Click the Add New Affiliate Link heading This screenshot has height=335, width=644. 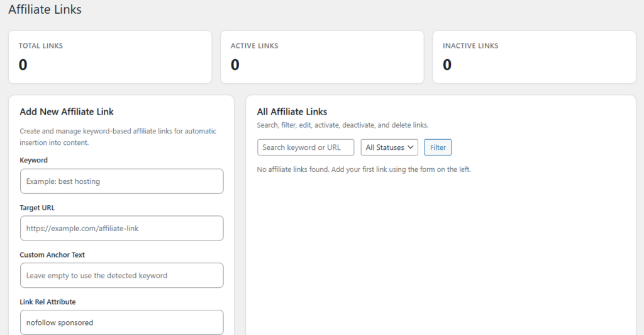point(67,112)
